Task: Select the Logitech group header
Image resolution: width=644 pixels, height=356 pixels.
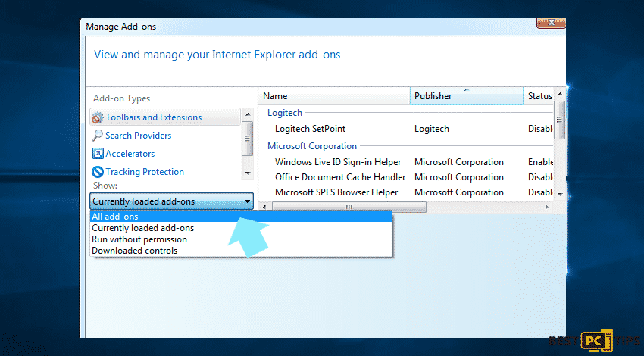Action: (285, 113)
